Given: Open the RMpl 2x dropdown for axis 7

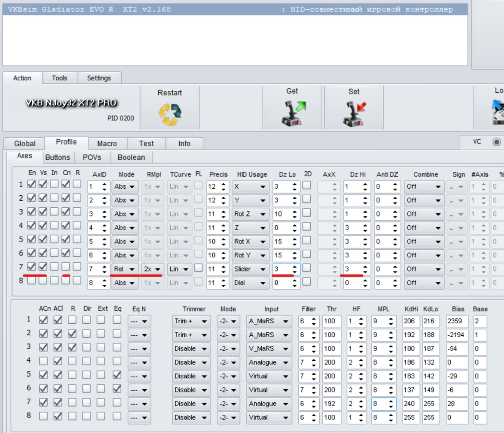Looking at the screenshot, I should [x=152, y=269].
